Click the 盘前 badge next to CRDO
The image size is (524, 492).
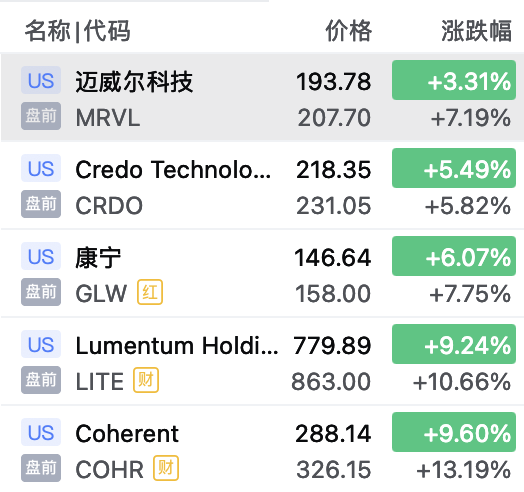pyautogui.click(x=41, y=204)
